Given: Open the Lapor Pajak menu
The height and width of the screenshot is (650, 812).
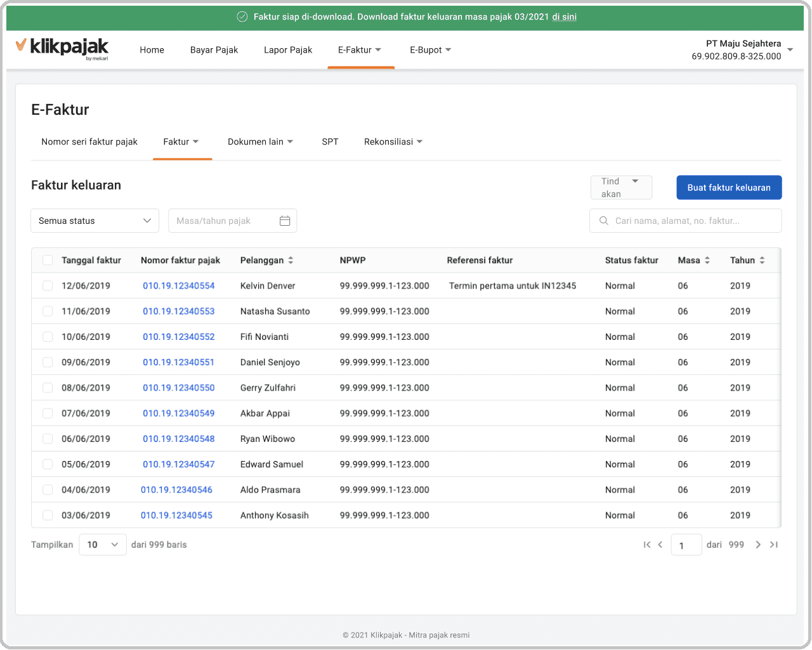Looking at the screenshot, I should [x=288, y=49].
